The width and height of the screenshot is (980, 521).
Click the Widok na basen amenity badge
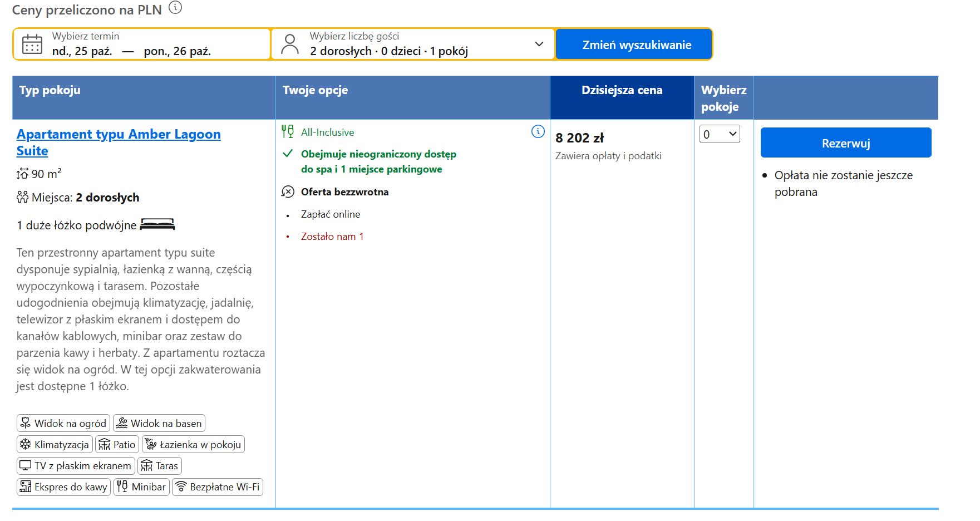[159, 423]
